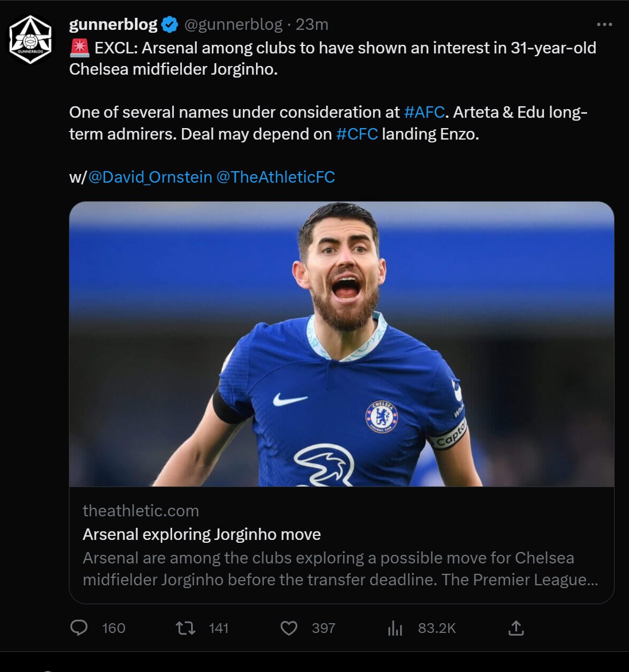Open the three-dot more options menu
The image size is (629, 672).
tap(604, 25)
